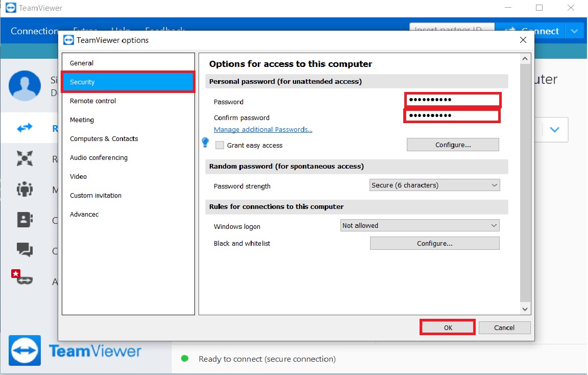Click the green connection status indicator
The width and height of the screenshot is (588, 375).
185,359
